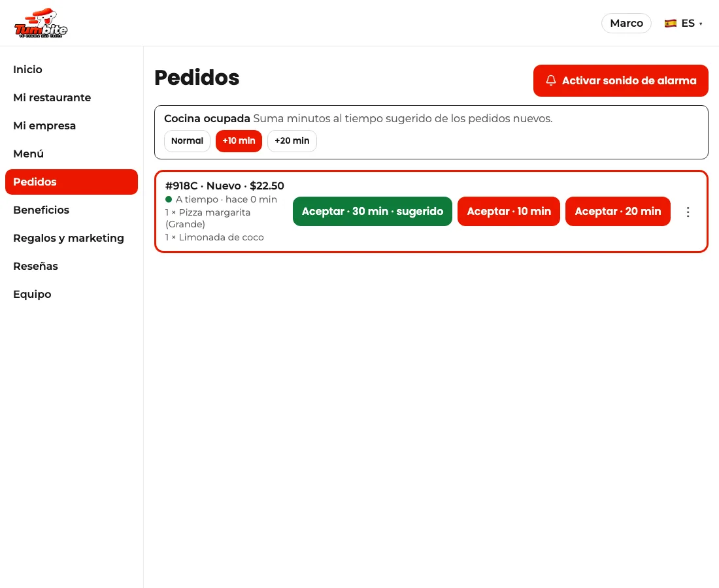Screen dimensions: 719x588
Task: Click the Tumbite logo
Action: [41, 23]
